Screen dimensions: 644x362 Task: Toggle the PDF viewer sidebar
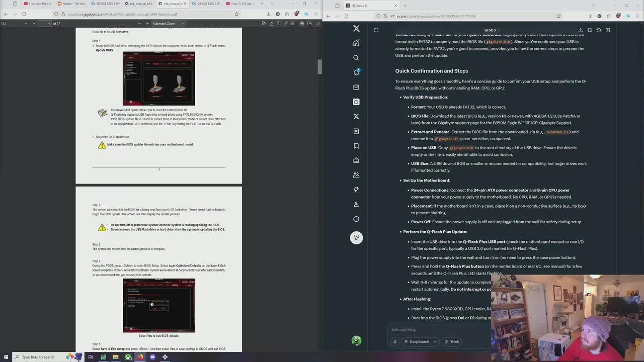click(4, 23)
